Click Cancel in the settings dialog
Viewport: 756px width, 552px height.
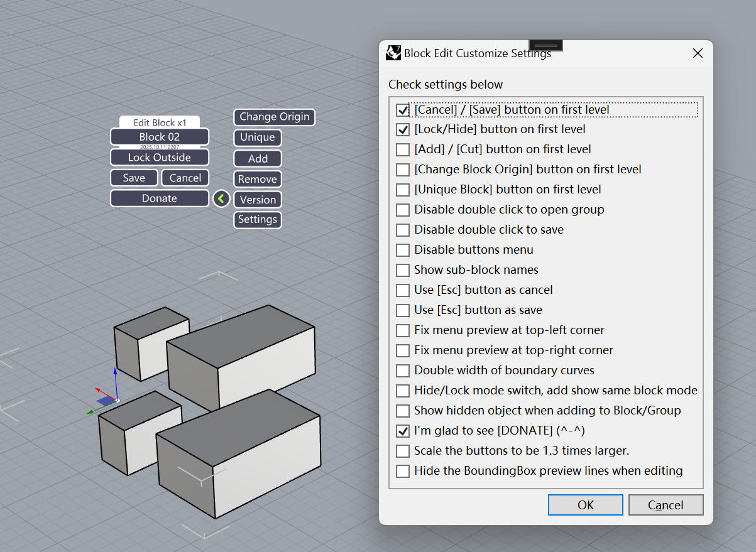click(666, 506)
